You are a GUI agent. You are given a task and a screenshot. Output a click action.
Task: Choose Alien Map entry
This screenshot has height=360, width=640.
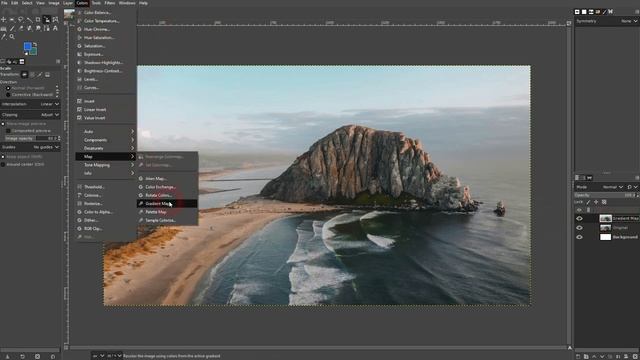167,179
